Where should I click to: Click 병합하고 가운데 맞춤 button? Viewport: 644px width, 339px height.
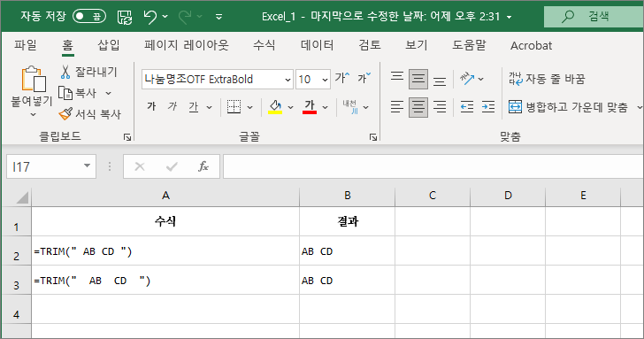coord(569,107)
